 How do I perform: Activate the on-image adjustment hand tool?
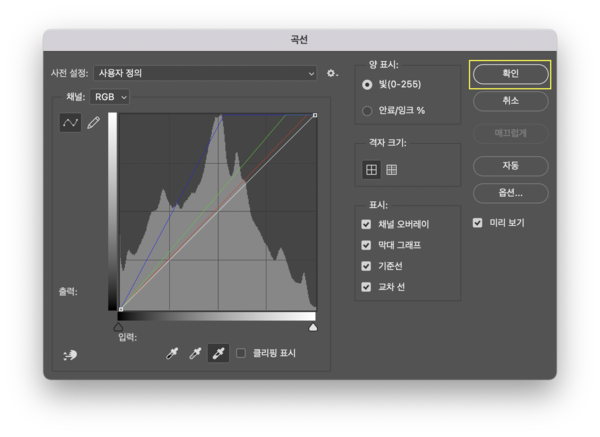(x=70, y=355)
